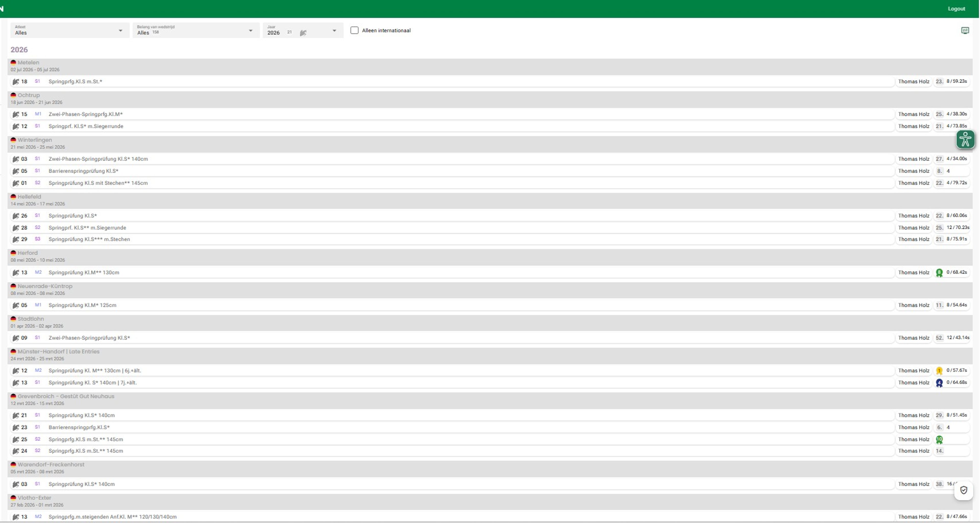
Task: Open the Stadtlohn event header
Action: coord(490,323)
